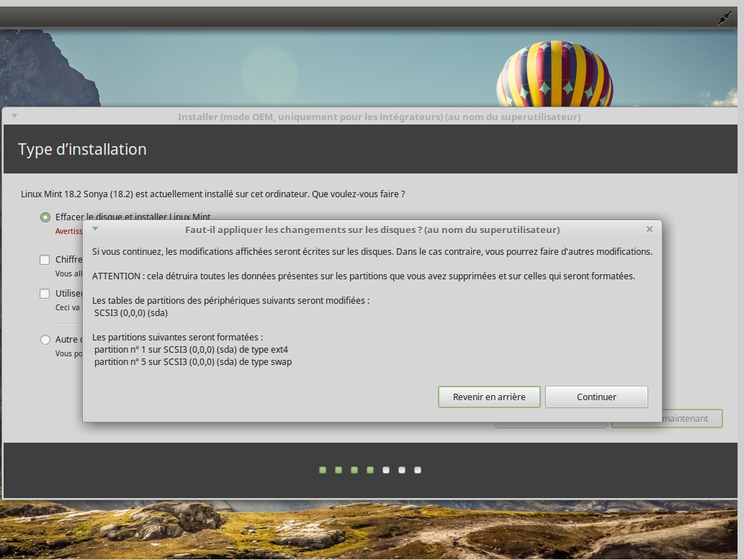744x560 pixels.
Task: Click 'Continuer' to apply disk changes
Action: coord(596,397)
